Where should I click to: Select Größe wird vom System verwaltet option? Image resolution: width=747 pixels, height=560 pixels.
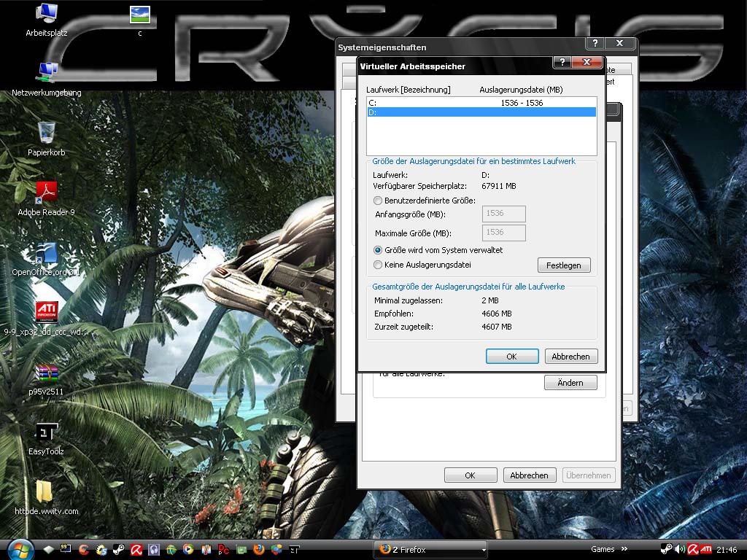(438, 250)
